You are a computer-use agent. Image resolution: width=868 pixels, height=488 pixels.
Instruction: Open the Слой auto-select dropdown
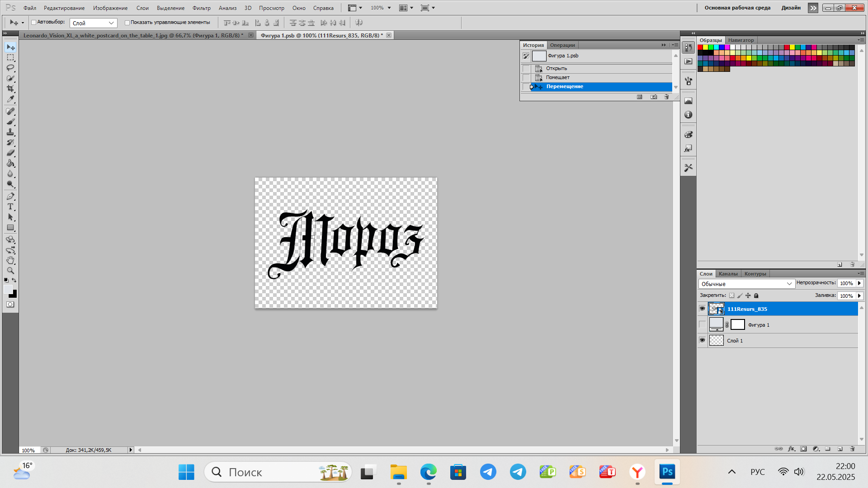point(94,23)
